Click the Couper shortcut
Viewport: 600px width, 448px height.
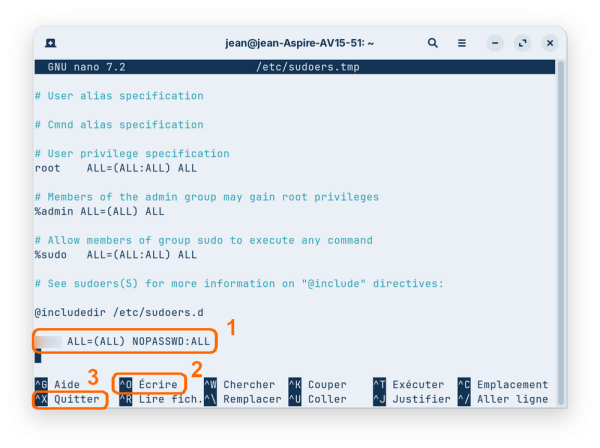point(316,385)
